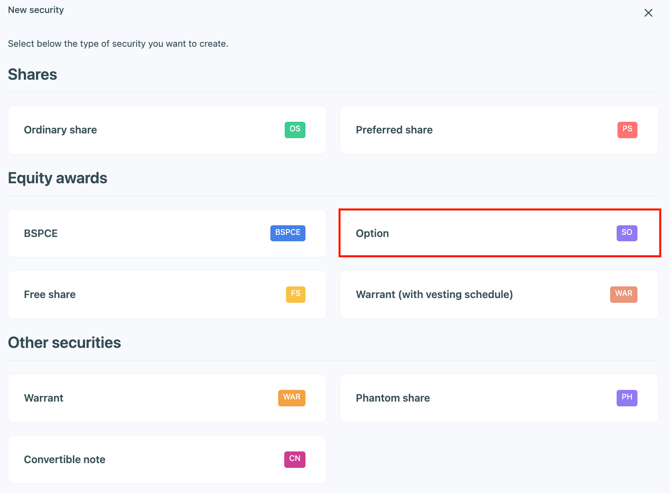Image resolution: width=670 pixels, height=493 pixels.
Task: Choose Preferred share option
Action: tap(394, 130)
